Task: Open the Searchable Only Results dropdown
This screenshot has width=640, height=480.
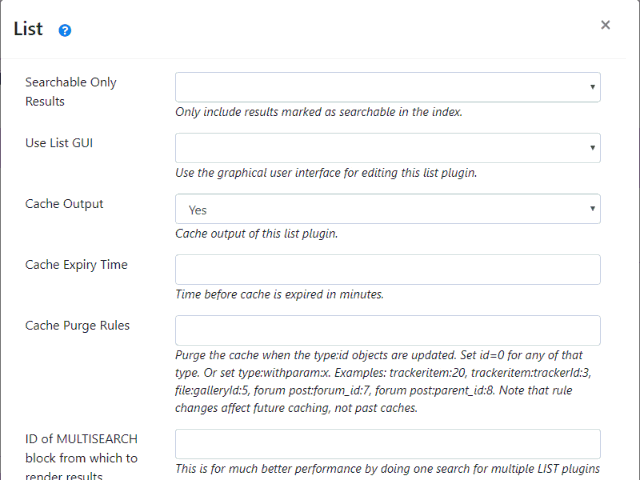Action: (x=387, y=87)
